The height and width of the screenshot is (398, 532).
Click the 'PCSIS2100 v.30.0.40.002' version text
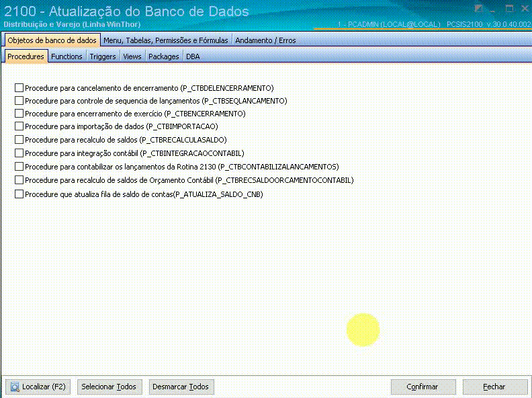(x=488, y=24)
